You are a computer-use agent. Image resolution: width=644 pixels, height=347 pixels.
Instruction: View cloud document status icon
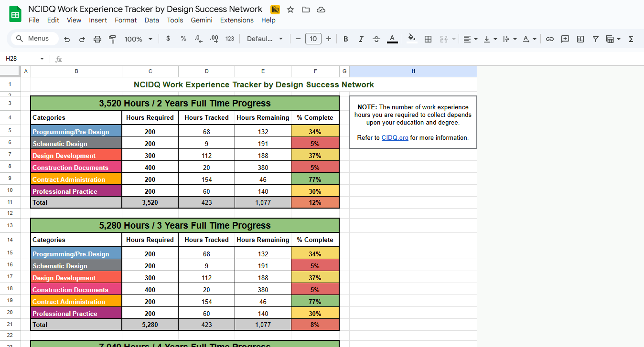coord(321,10)
